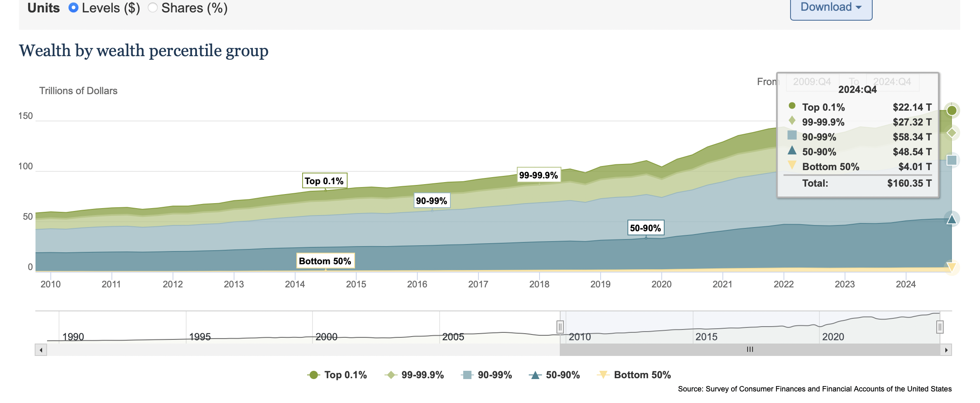Toggle the 90-99% legend entry

[x=487, y=375]
